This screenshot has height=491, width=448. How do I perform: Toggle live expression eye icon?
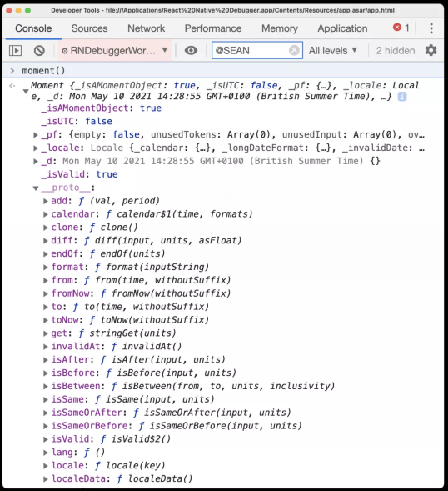click(191, 50)
